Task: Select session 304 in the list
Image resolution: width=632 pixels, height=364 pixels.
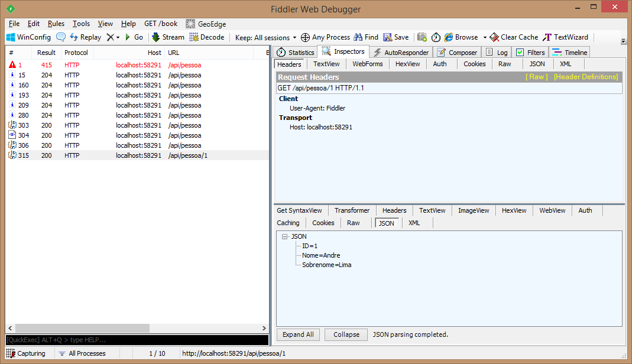Action: tap(137, 135)
